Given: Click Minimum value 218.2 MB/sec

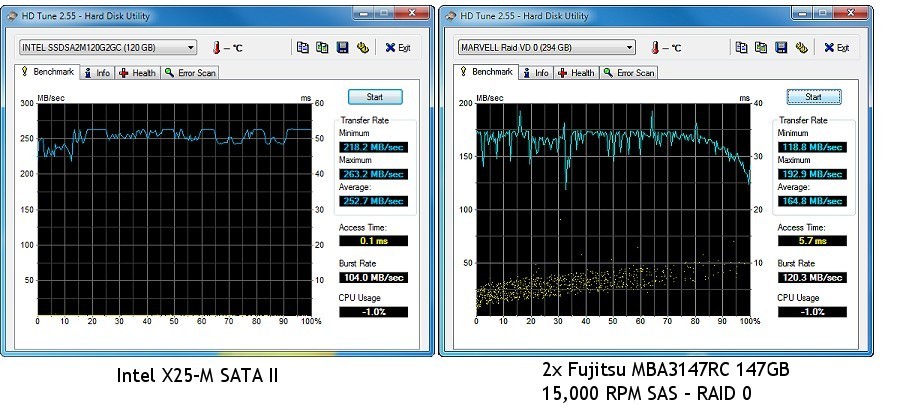Looking at the screenshot, I should (x=373, y=147).
